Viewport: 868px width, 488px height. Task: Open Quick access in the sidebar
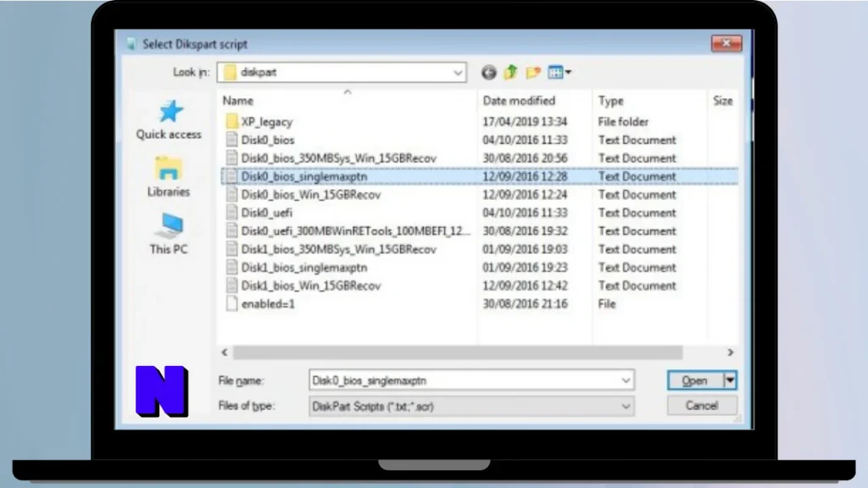169,120
